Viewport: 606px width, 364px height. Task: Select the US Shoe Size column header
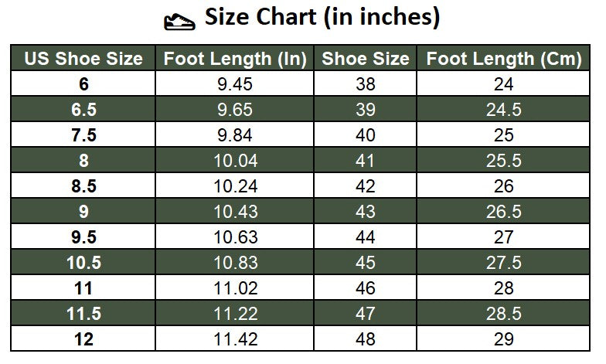(x=83, y=59)
